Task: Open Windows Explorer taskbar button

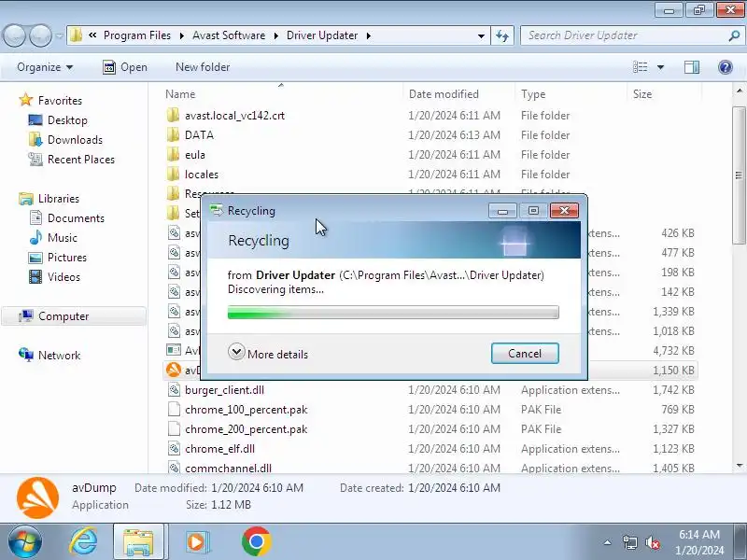Action: [138, 541]
